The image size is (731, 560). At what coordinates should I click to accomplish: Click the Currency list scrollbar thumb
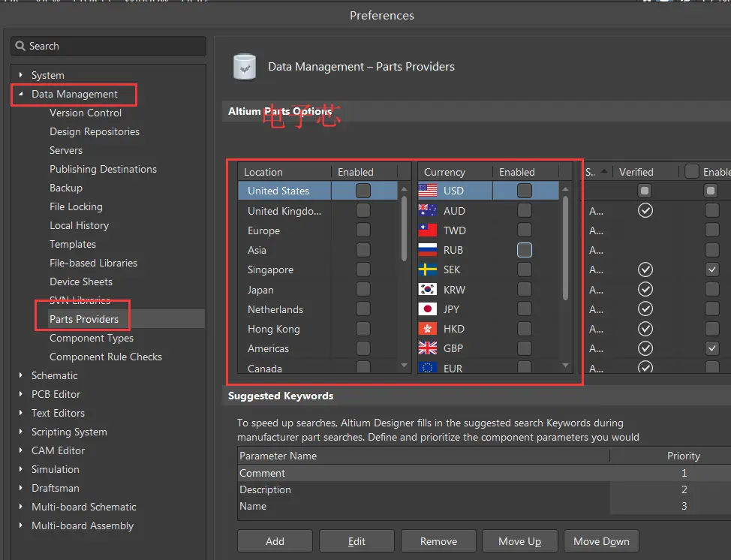click(x=565, y=248)
